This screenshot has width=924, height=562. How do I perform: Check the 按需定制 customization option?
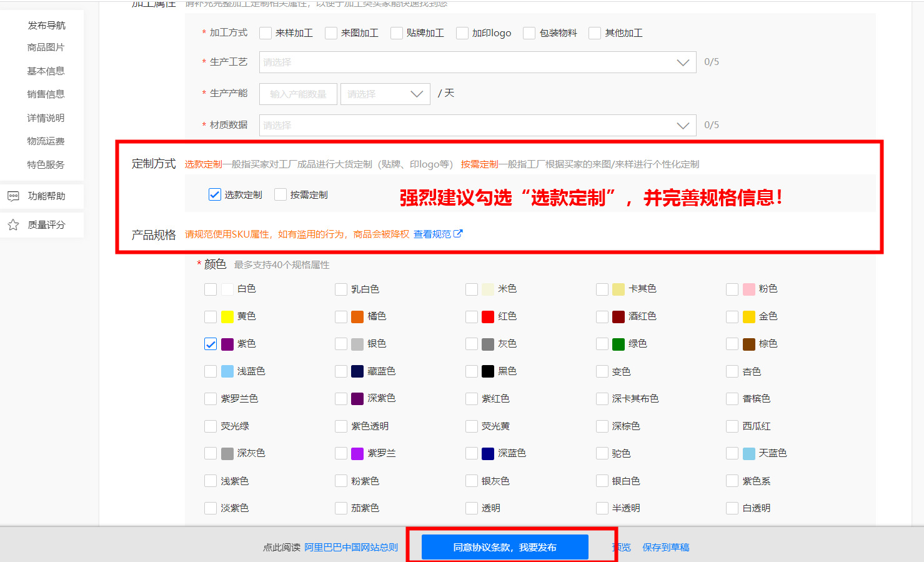pyautogui.click(x=280, y=194)
